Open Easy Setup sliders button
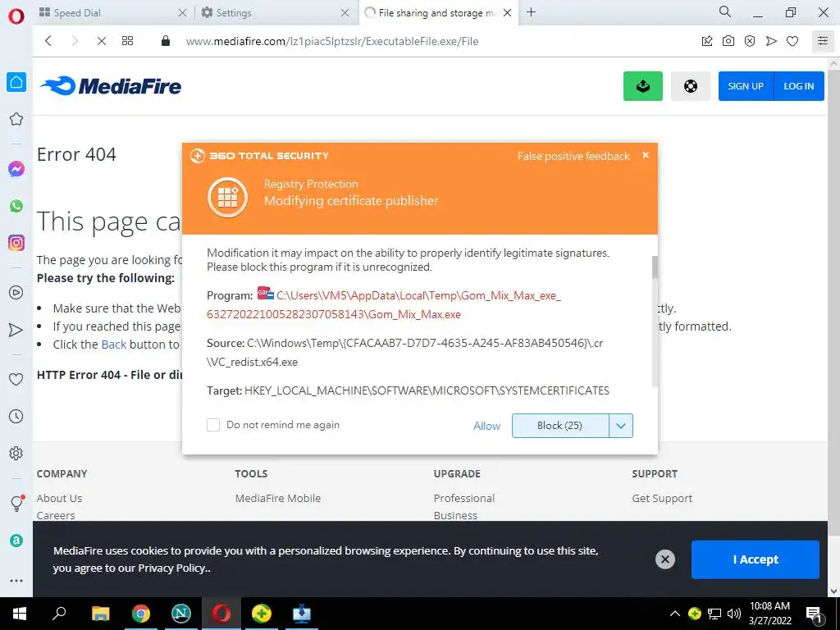Viewport: 840px width, 630px height. click(822, 41)
